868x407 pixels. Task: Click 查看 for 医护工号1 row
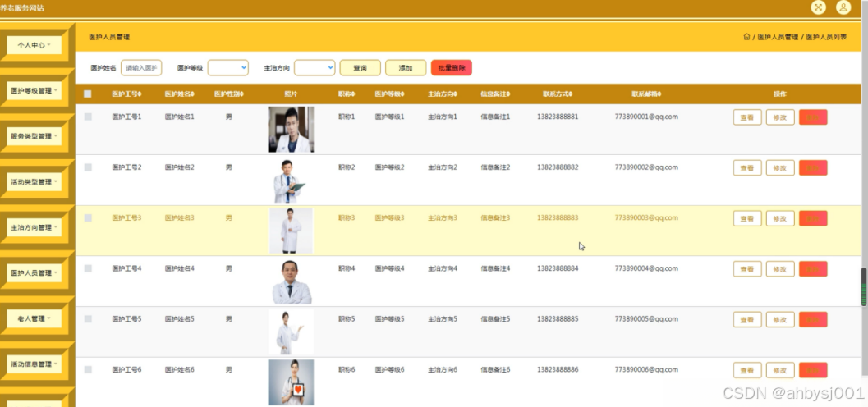coord(747,117)
